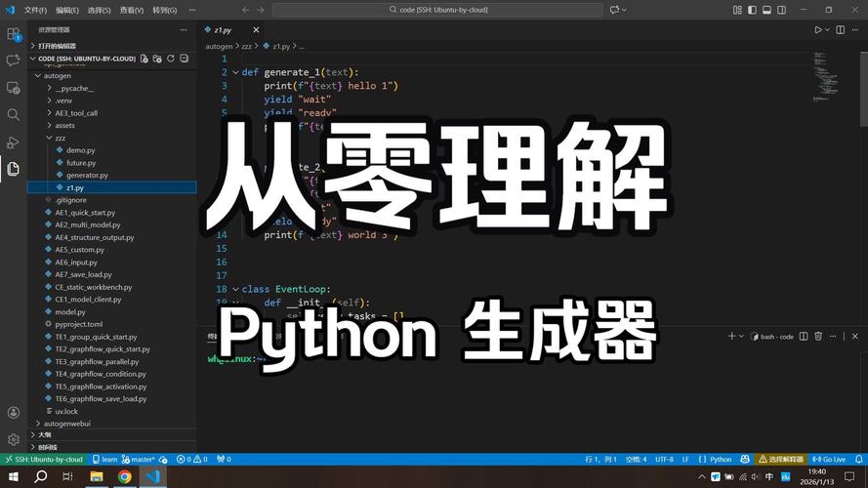Open the Remote Explorer view
This screenshot has height=488, width=868.
tap(14, 88)
